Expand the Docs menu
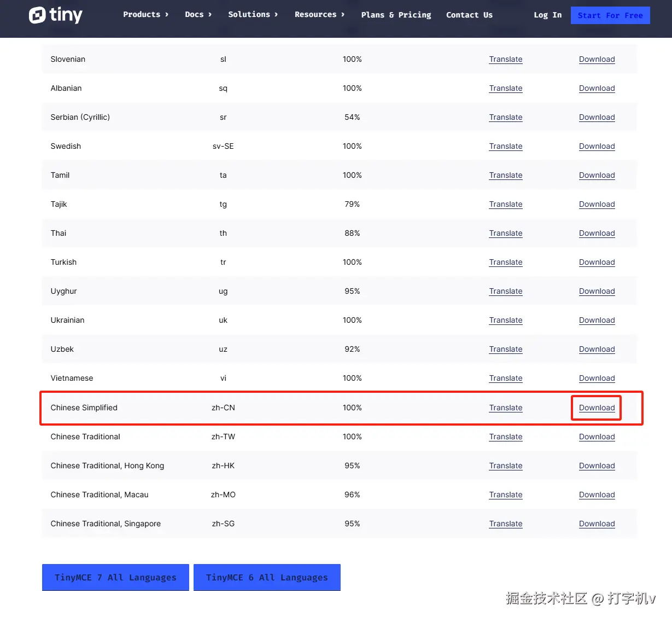The width and height of the screenshot is (672, 622). tap(198, 15)
